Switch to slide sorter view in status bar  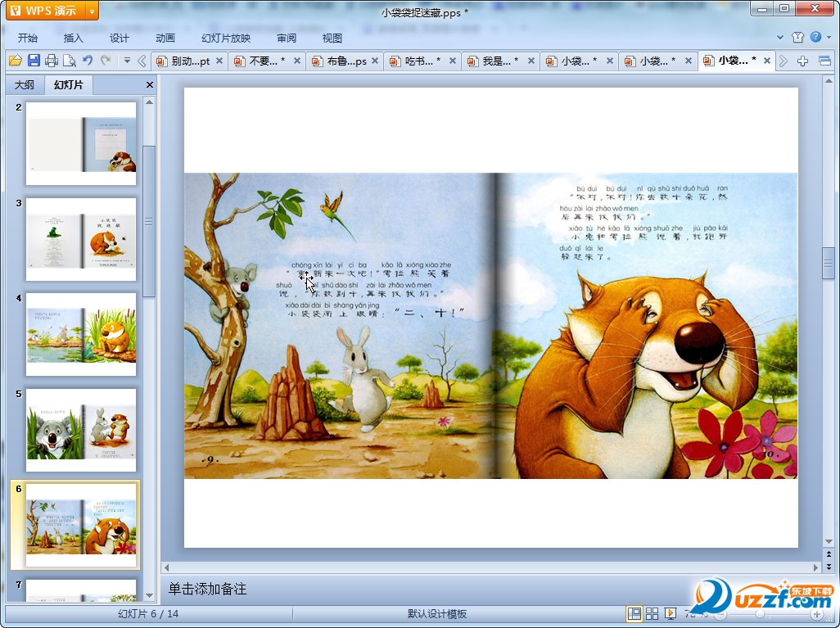652,613
